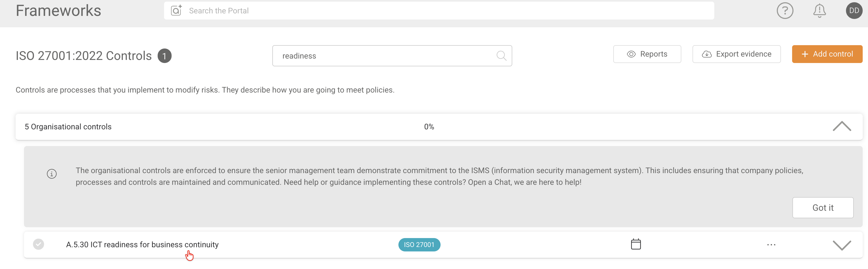Click the Reports button
The width and height of the screenshot is (868, 269).
click(x=647, y=54)
